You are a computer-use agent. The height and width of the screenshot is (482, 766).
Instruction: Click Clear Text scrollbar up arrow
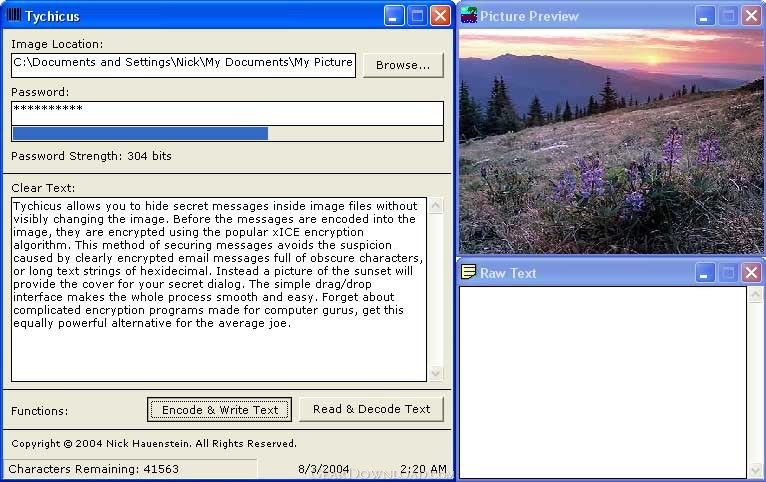coord(435,205)
